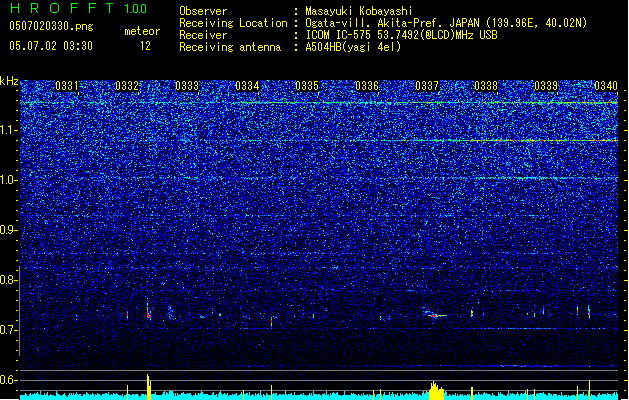Click the date stamp 05.07.02 03:30
The height and width of the screenshot is (400, 629).
pyautogui.click(x=51, y=46)
